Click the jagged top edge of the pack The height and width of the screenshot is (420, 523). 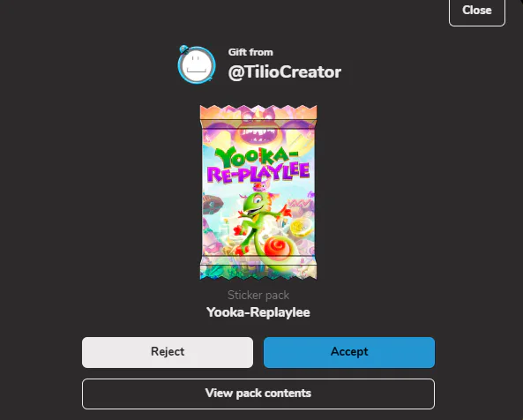tap(258, 112)
